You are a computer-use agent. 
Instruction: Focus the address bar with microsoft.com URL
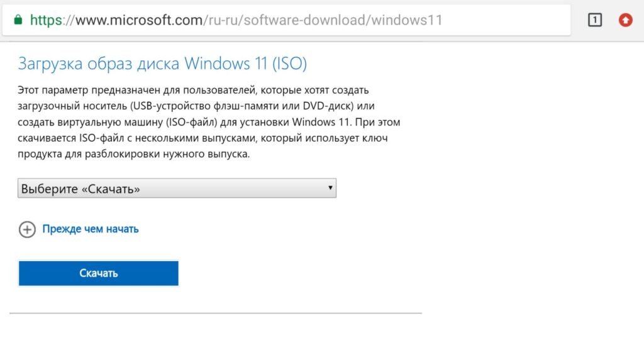286,20
